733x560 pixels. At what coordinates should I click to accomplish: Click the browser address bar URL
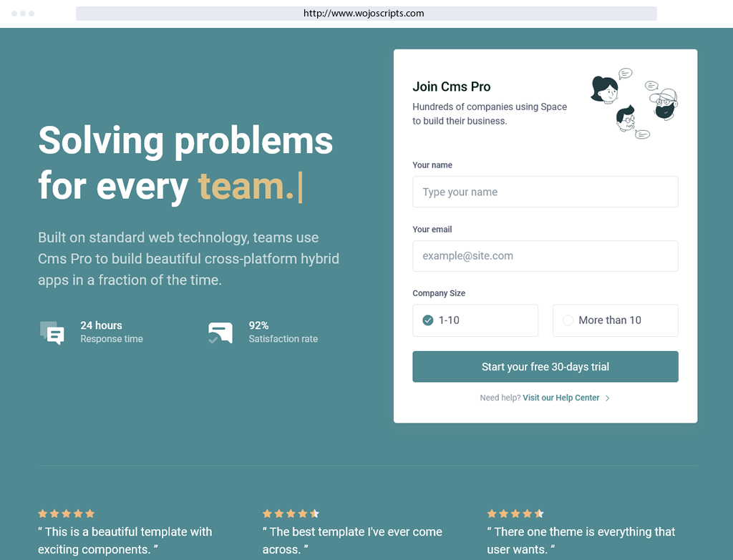coord(364,13)
